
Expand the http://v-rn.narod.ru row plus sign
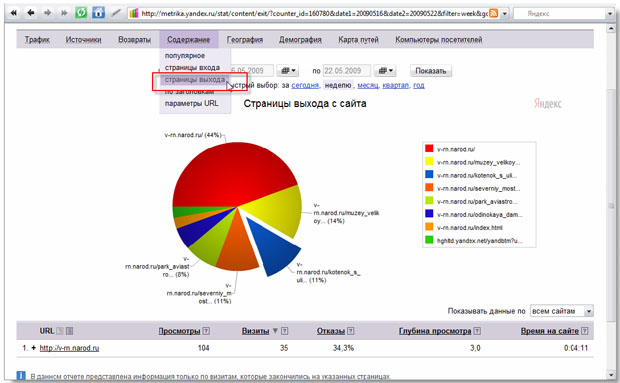pyautogui.click(x=34, y=348)
